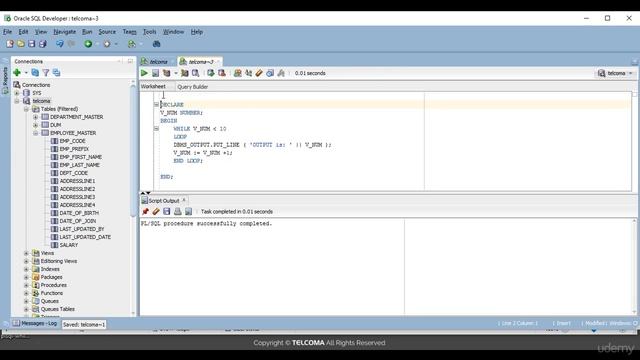
Task: Click the Open folder icon in main toolbar
Action: (21, 44)
